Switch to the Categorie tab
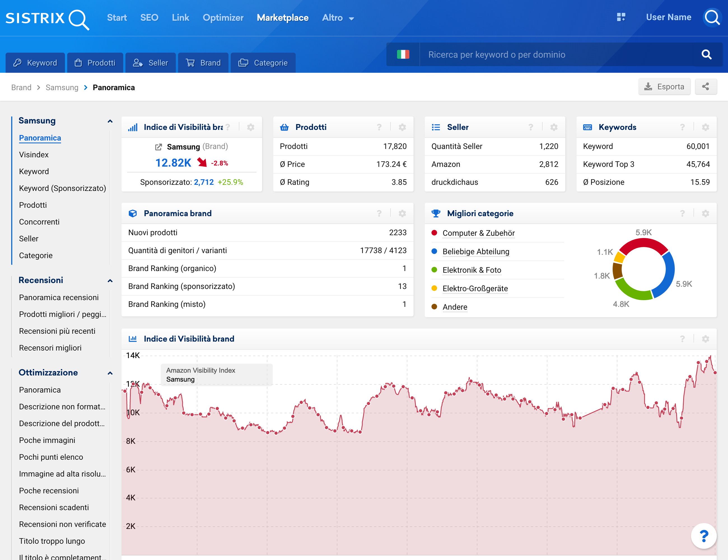This screenshot has width=728, height=560. 263,63
